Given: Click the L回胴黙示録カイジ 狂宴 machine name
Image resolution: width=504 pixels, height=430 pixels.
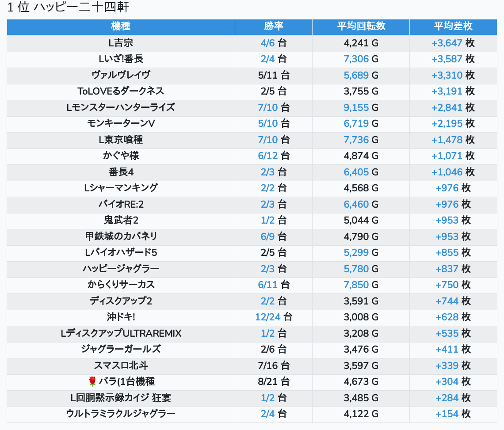Looking at the screenshot, I should pyautogui.click(x=121, y=398).
